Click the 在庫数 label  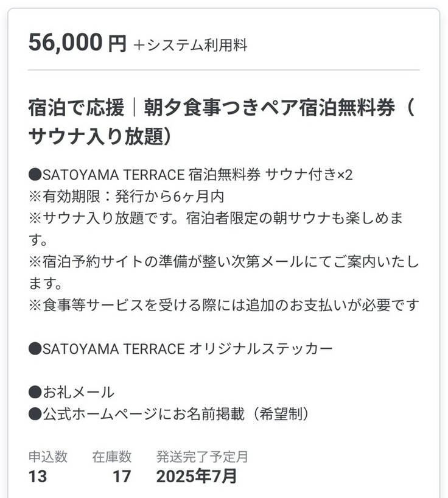coord(112,457)
